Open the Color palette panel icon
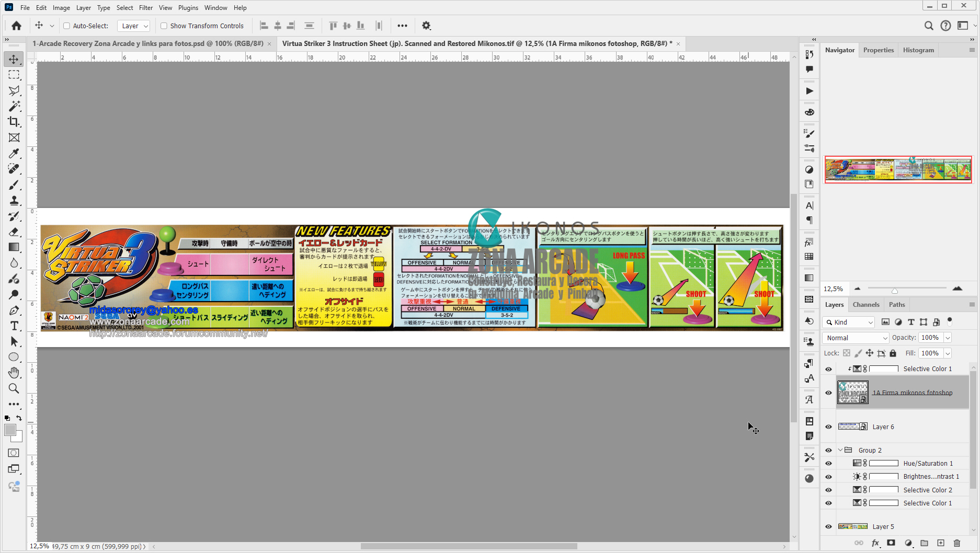The height and width of the screenshot is (553, 980). [x=810, y=112]
